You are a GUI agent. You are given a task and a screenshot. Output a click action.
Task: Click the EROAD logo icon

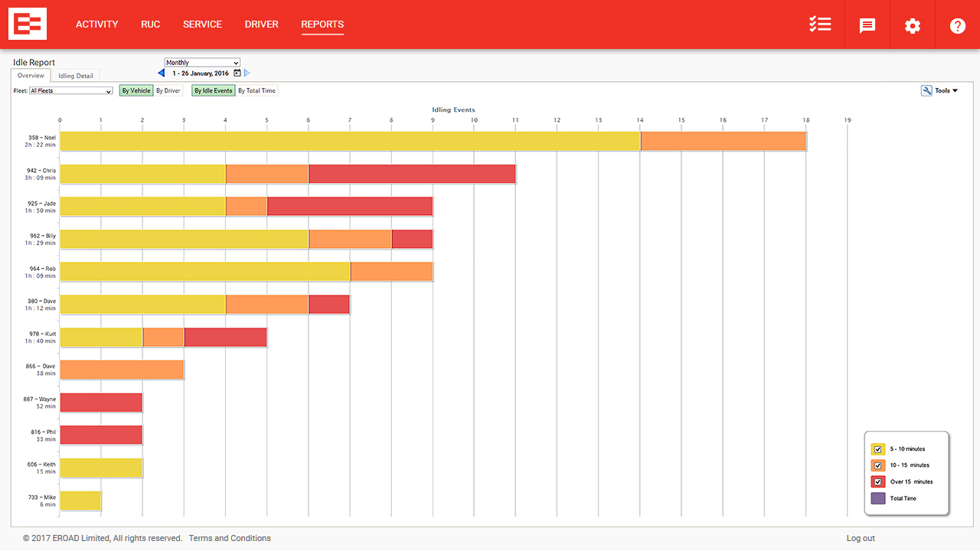tap(28, 24)
